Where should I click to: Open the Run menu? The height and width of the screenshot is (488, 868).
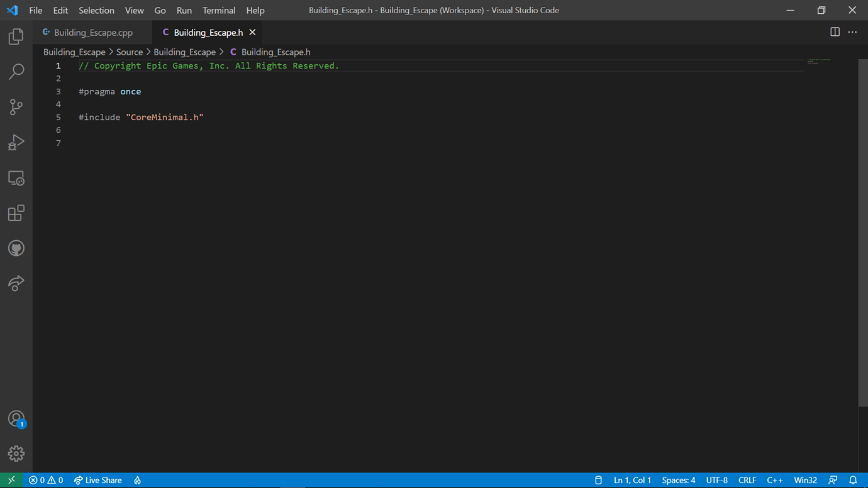point(184,10)
